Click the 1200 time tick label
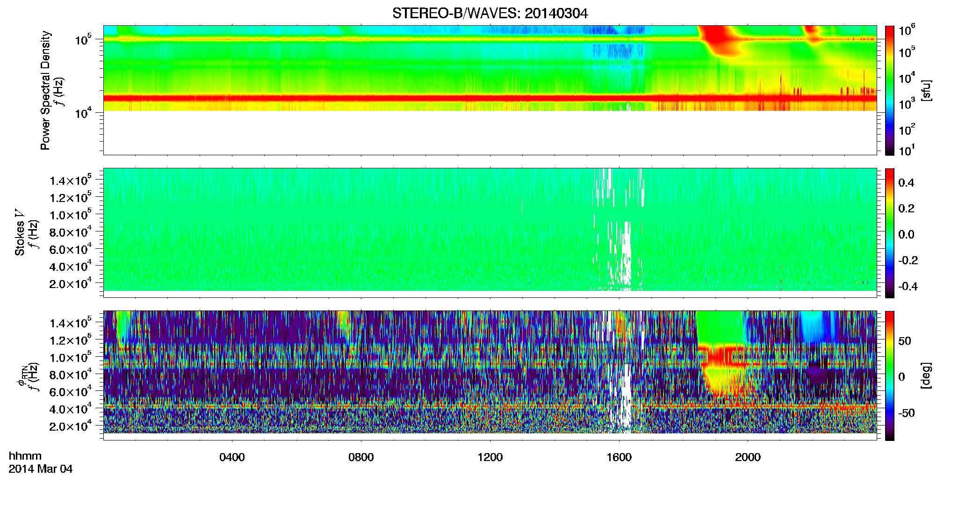 490,457
